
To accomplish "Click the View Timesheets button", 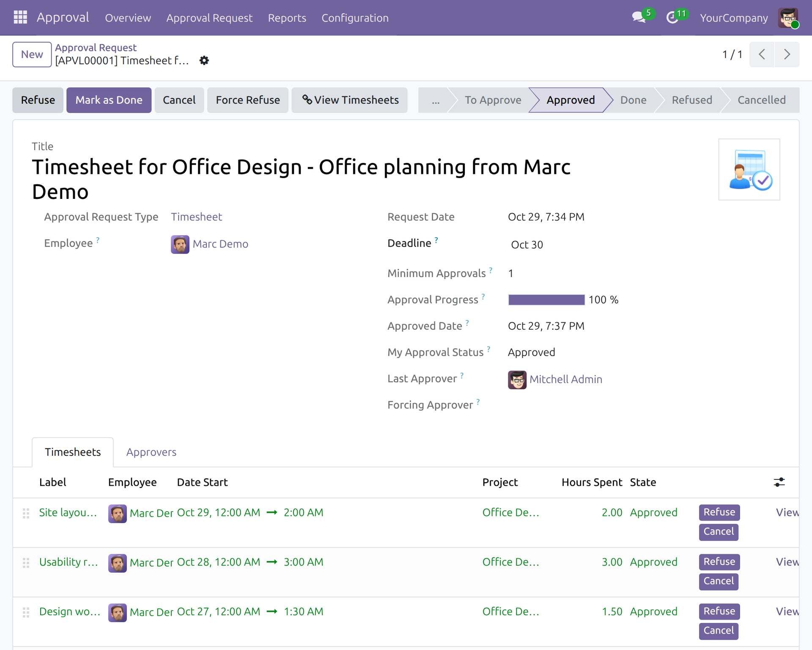I will coord(350,100).
